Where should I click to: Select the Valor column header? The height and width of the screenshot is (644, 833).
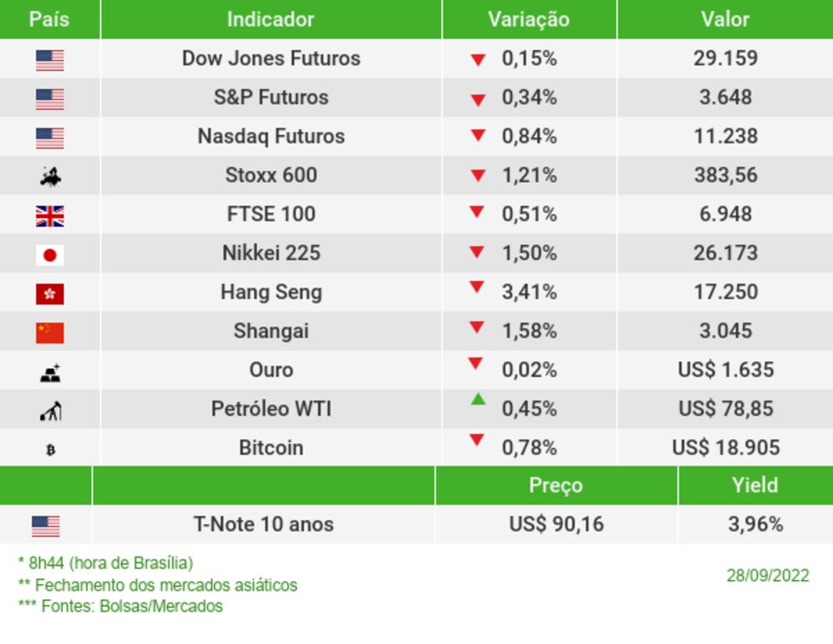tap(725, 19)
